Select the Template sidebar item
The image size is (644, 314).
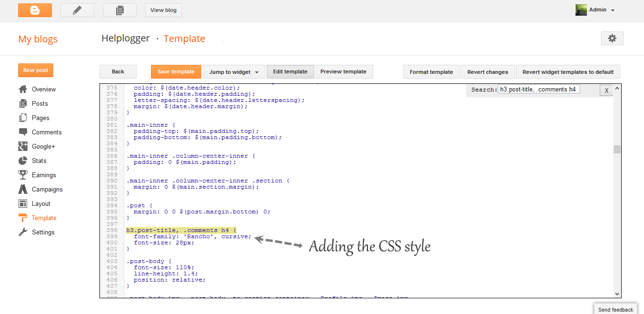coord(44,218)
